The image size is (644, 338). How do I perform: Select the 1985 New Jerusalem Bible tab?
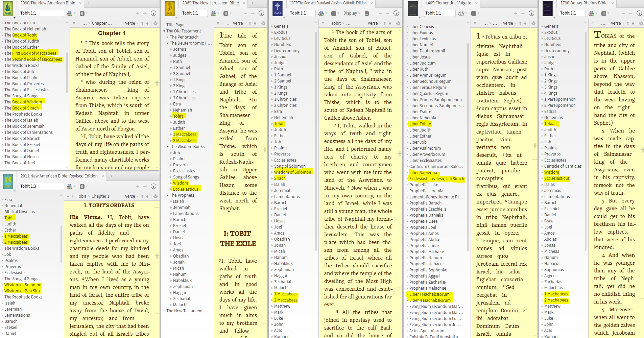tap(211, 3)
